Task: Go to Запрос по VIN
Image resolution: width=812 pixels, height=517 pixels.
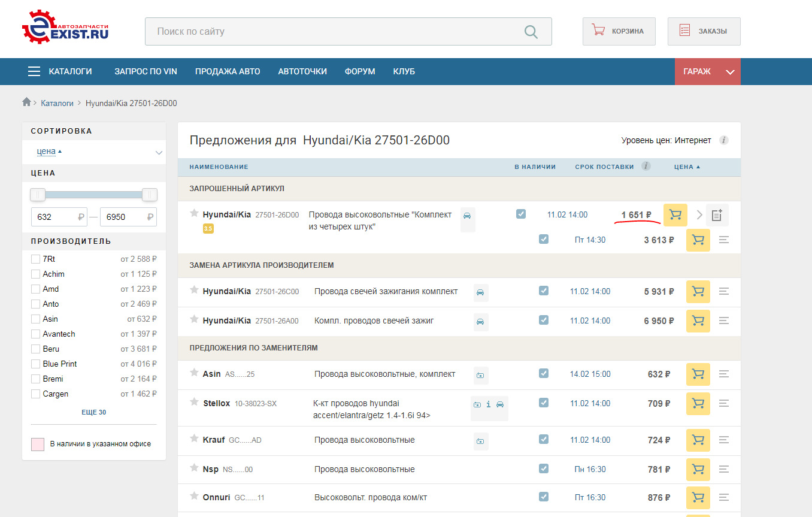Action: pos(146,71)
